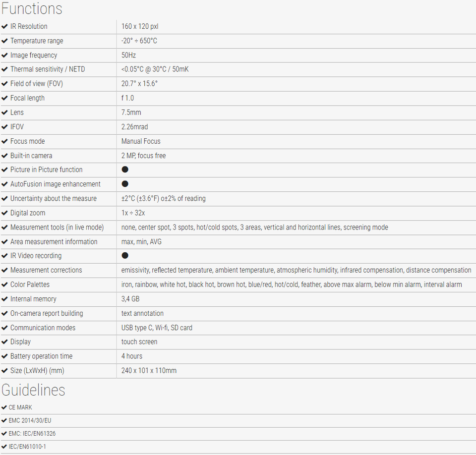Viewport: 476px width, 455px height.
Task: Click the EMC 2014/30/EU guideline entry
Action: [x=30, y=420]
